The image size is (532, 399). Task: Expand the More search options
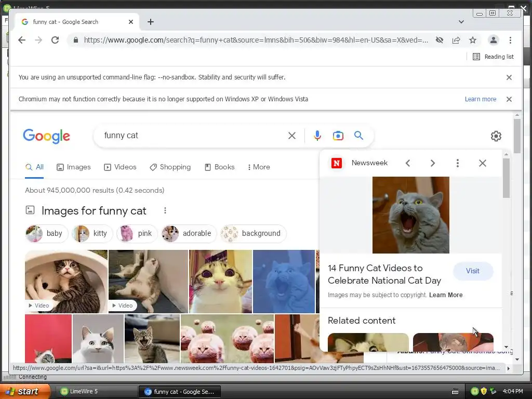[259, 167]
